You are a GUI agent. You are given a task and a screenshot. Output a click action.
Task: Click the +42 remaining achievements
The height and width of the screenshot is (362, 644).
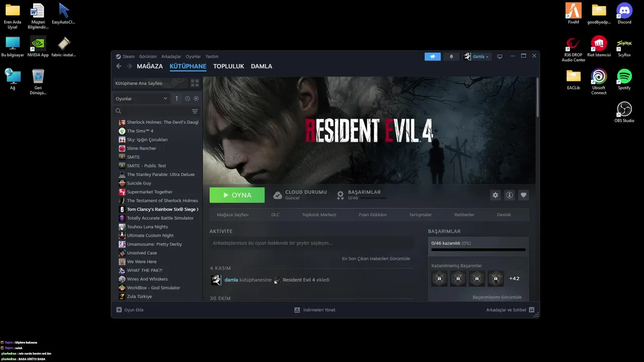pos(514,279)
